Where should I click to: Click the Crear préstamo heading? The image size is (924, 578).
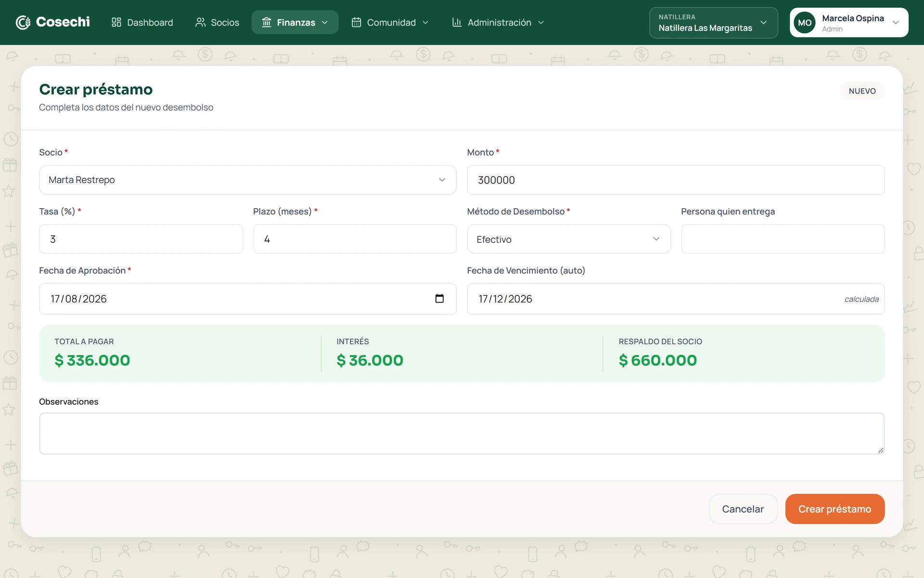pyautogui.click(x=96, y=89)
